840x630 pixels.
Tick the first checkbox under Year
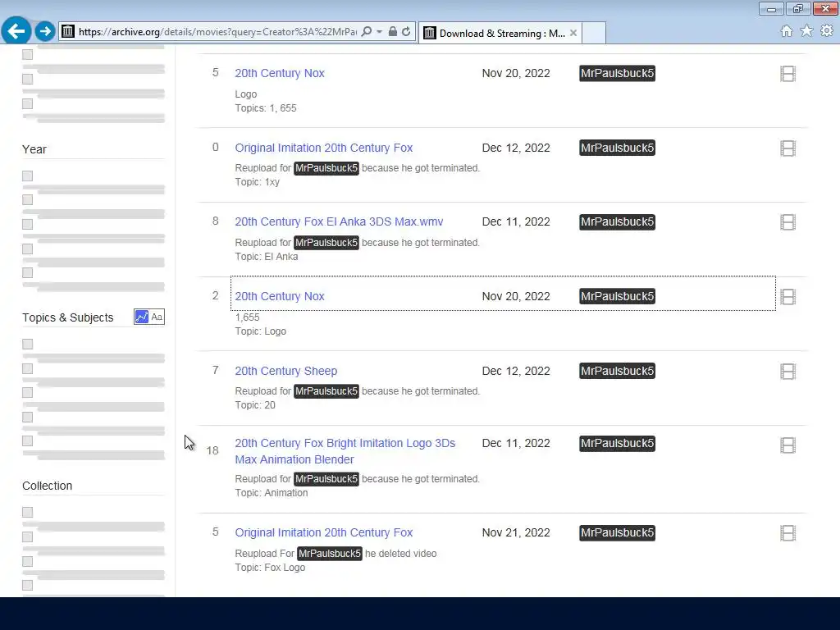click(x=27, y=176)
